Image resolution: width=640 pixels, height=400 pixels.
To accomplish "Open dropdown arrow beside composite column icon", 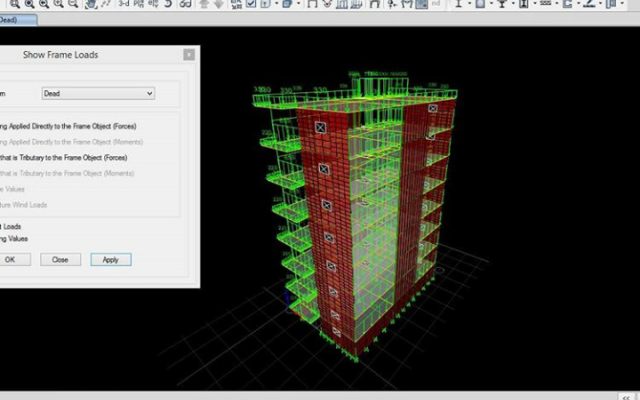I will click(x=535, y=3).
